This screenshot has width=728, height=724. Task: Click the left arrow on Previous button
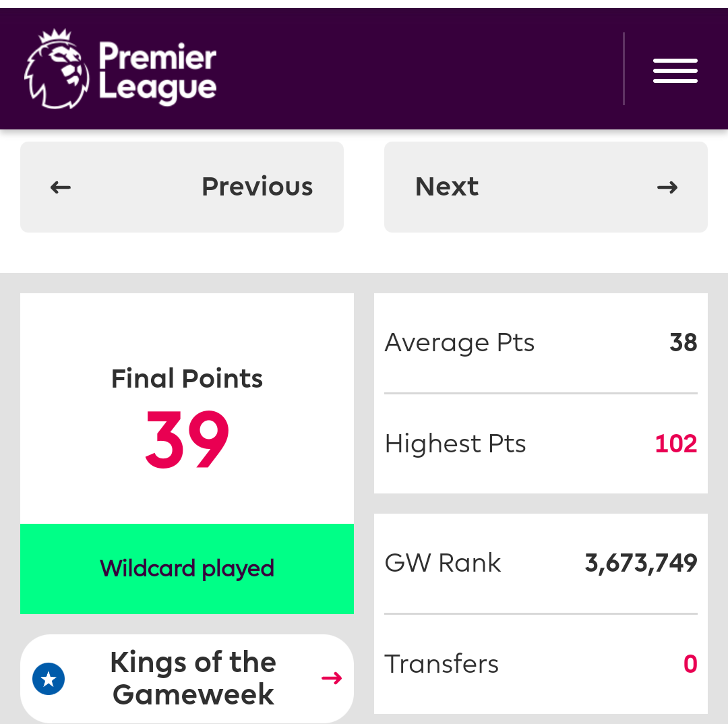61,187
